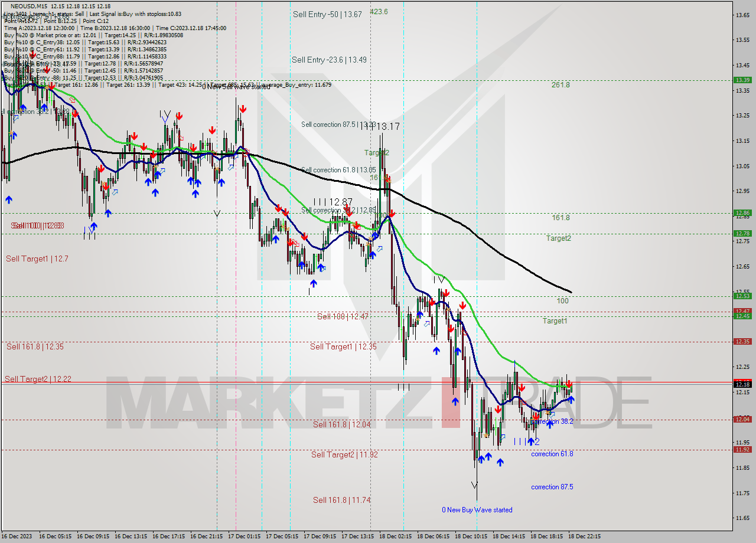Click the NEOUSD,M15 symbol title
Viewport: 756px width, 543px height.
point(30,6)
